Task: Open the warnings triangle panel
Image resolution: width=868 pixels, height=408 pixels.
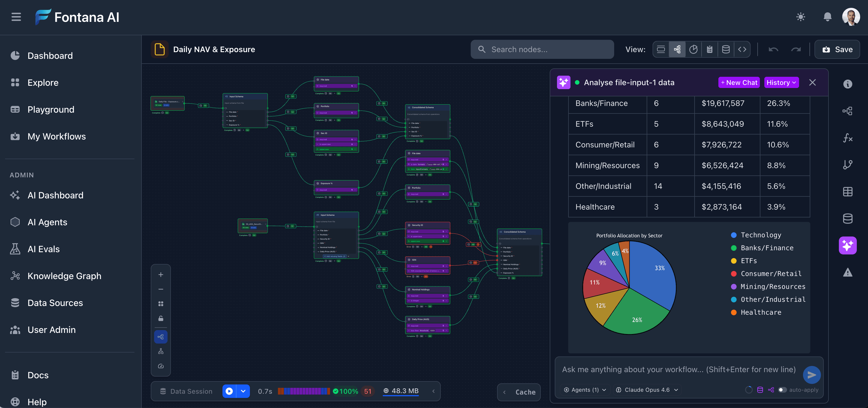Action: [x=848, y=272]
